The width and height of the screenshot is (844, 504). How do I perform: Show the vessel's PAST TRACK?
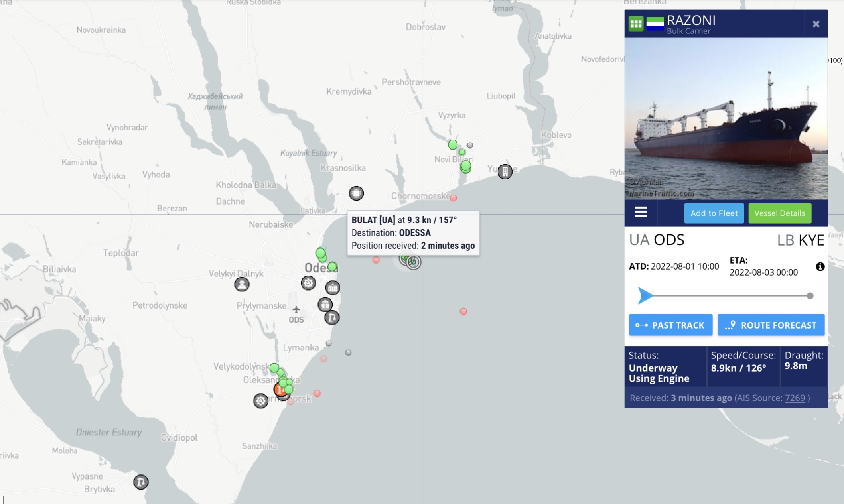point(670,325)
